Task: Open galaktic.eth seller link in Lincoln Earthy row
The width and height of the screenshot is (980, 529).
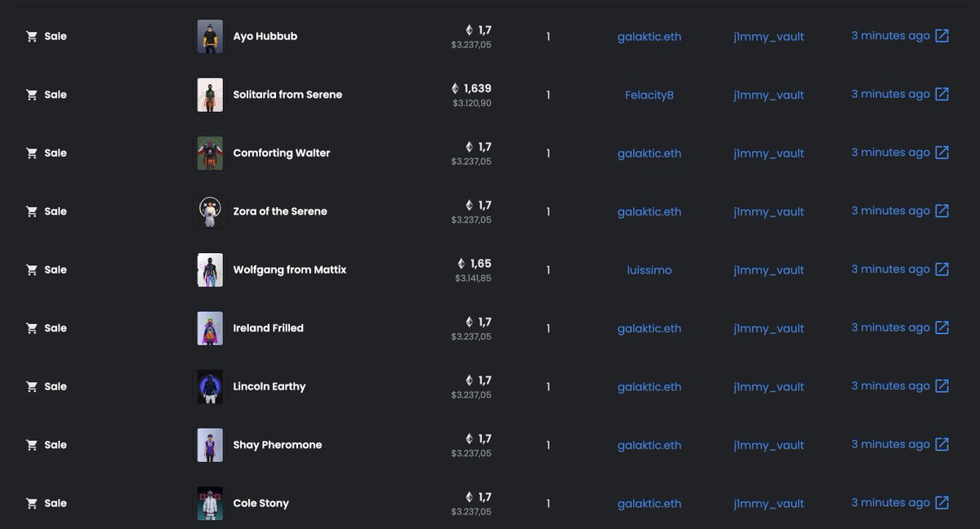Action: pyautogui.click(x=649, y=387)
